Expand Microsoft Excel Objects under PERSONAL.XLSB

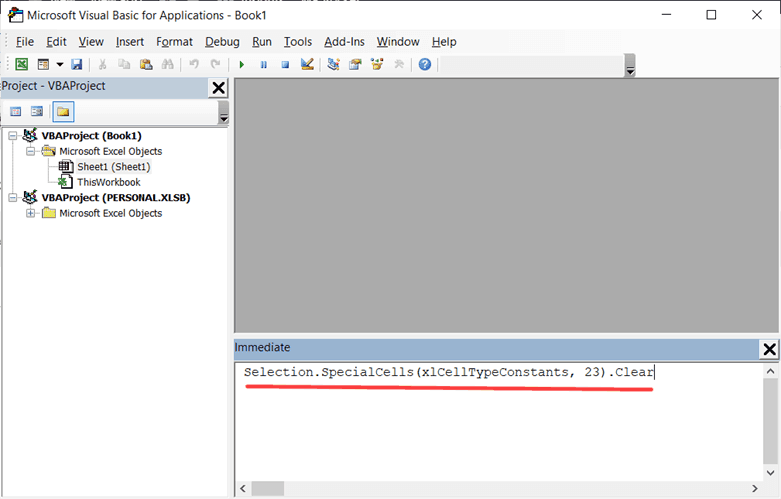tap(30, 213)
